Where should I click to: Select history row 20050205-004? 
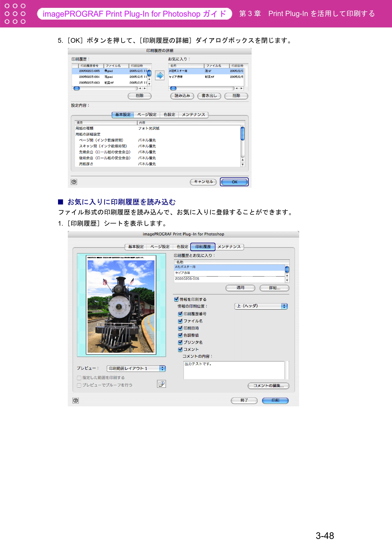tap(110, 77)
